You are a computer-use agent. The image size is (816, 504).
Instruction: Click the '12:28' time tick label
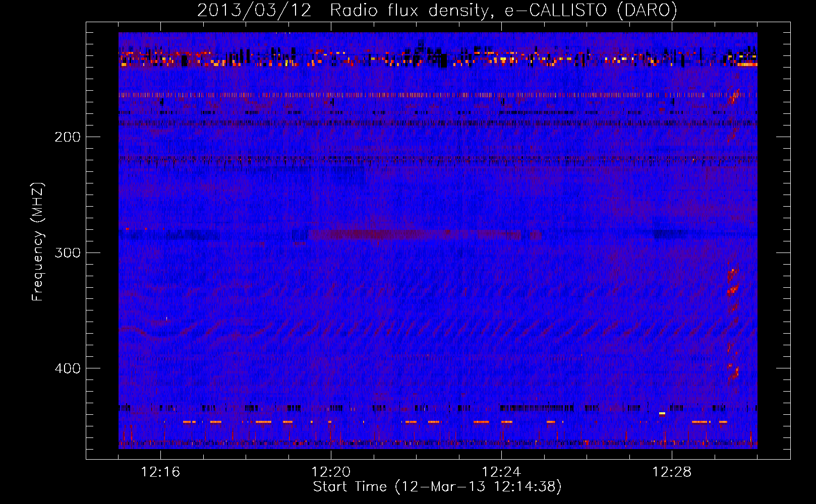pyautogui.click(x=672, y=472)
